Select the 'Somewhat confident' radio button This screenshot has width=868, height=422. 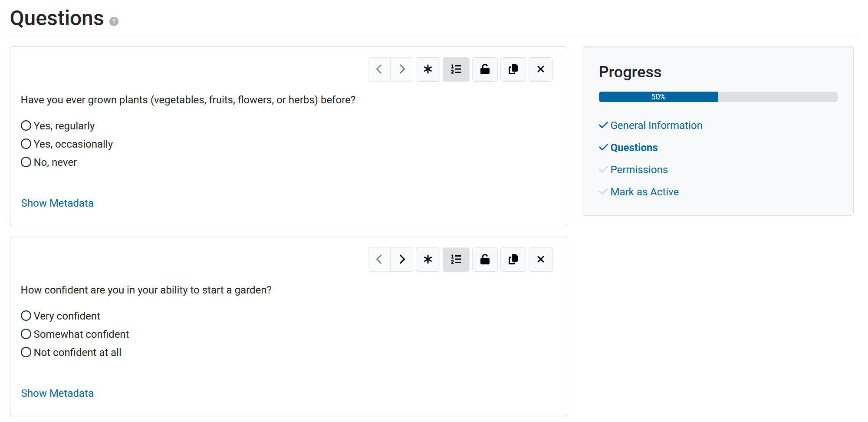(26, 334)
